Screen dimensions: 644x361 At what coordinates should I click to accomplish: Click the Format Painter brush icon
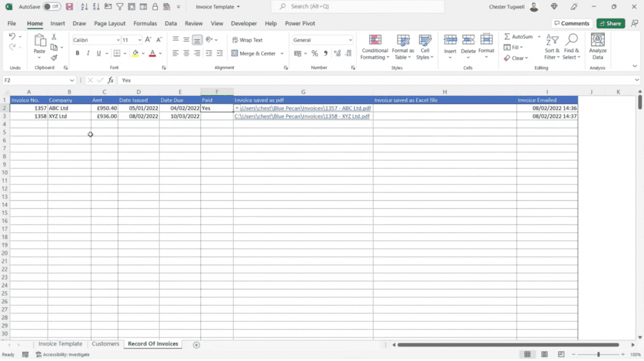pyautogui.click(x=54, y=58)
